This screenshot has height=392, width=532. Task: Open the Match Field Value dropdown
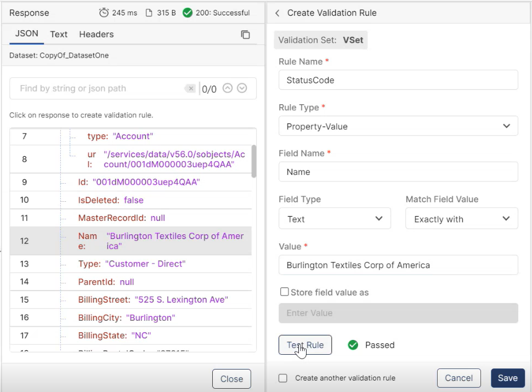click(x=461, y=219)
